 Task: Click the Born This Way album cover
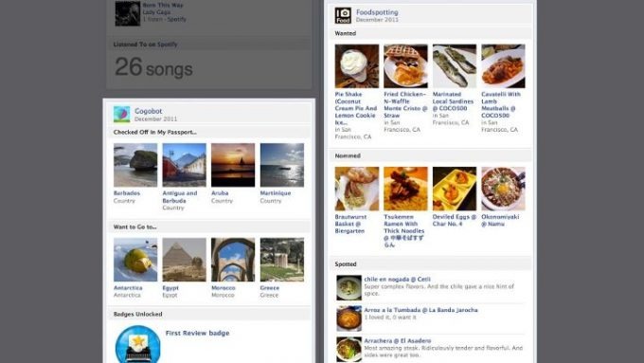[127, 13]
